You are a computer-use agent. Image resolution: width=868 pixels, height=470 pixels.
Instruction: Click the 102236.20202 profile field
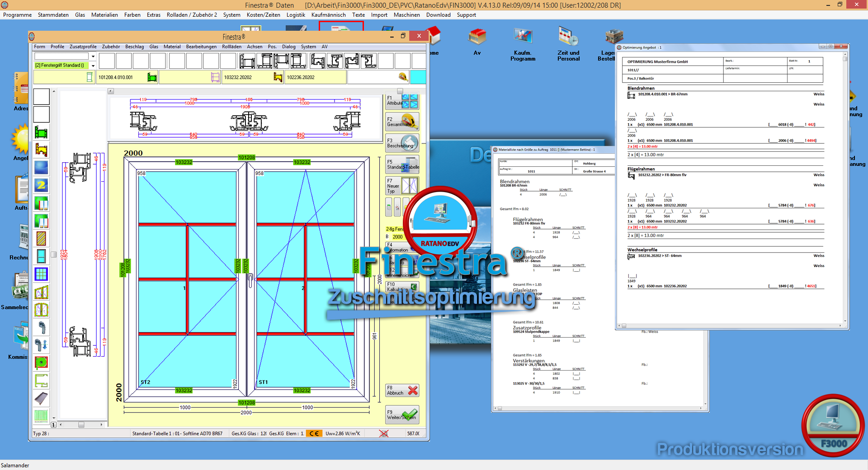(x=316, y=77)
